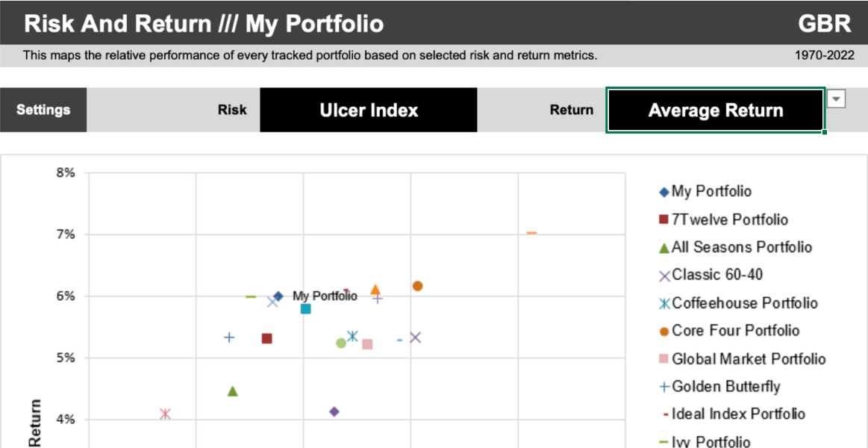868x448 pixels.
Task: Select the Ulcer Index risk cell
Action: [369, 111]
